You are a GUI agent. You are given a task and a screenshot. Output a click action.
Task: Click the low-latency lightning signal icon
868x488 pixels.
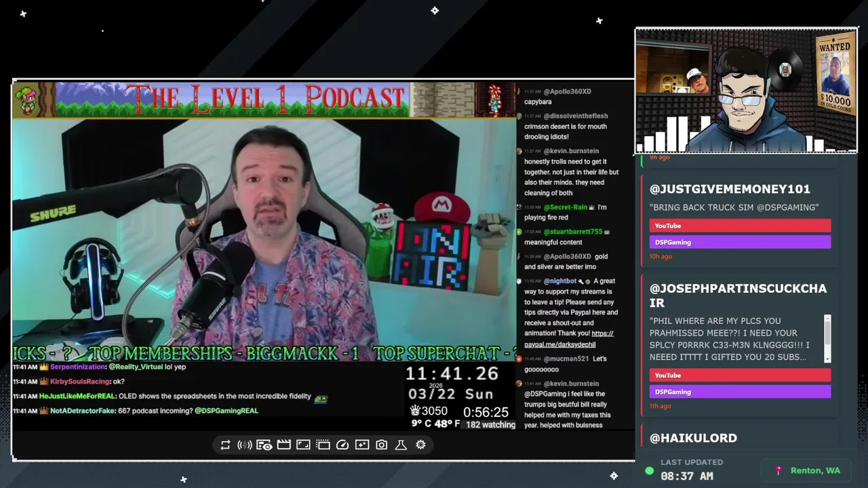click(x=245, y=445)
